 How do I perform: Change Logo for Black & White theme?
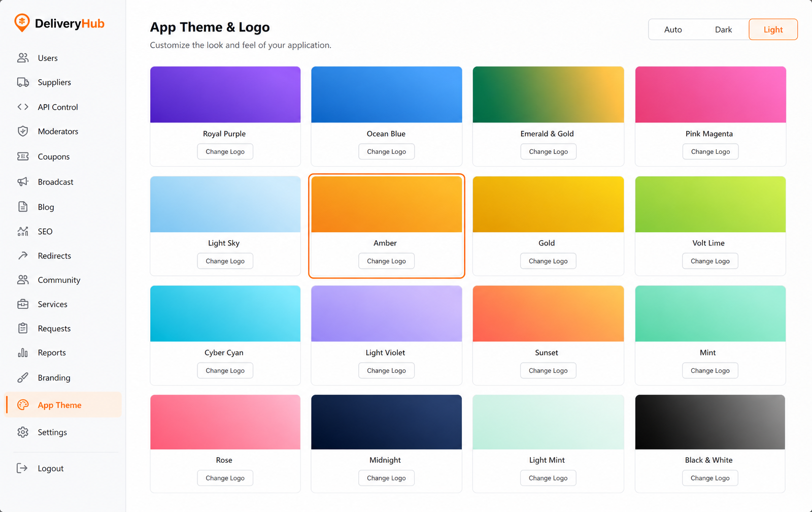710,478
